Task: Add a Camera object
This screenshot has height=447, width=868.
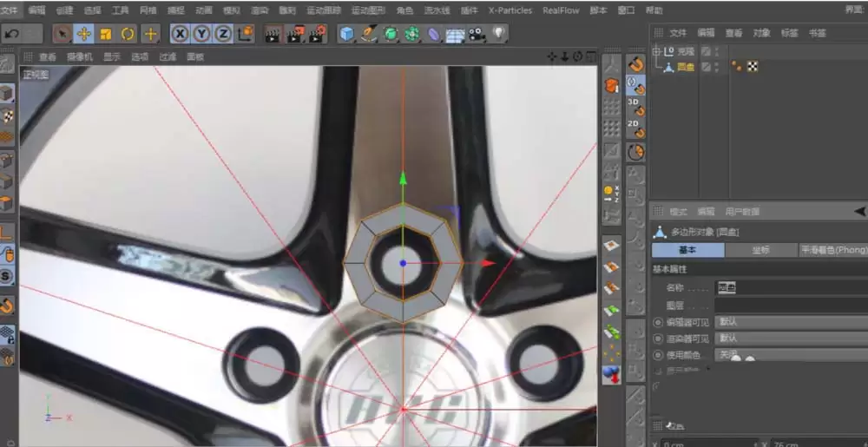Action: (477, 35)
